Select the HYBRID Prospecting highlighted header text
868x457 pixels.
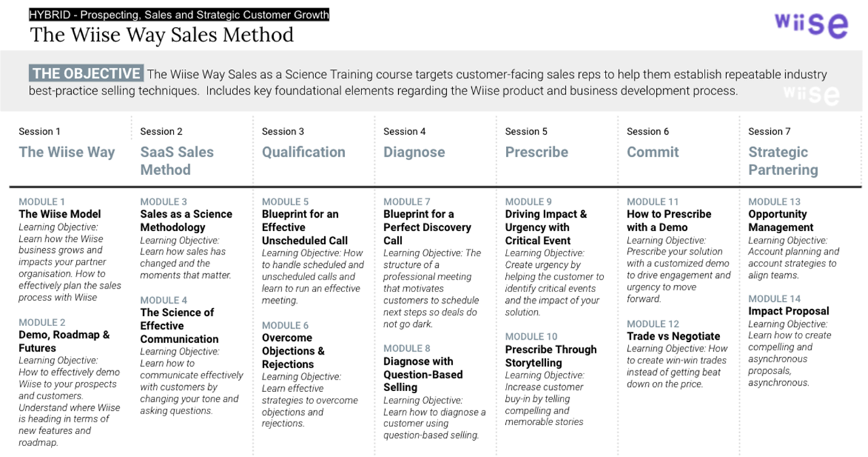click(179, 15)
